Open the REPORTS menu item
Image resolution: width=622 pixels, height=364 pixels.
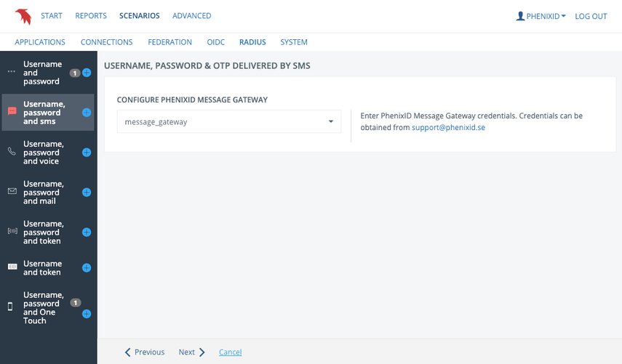click(91, 16)
